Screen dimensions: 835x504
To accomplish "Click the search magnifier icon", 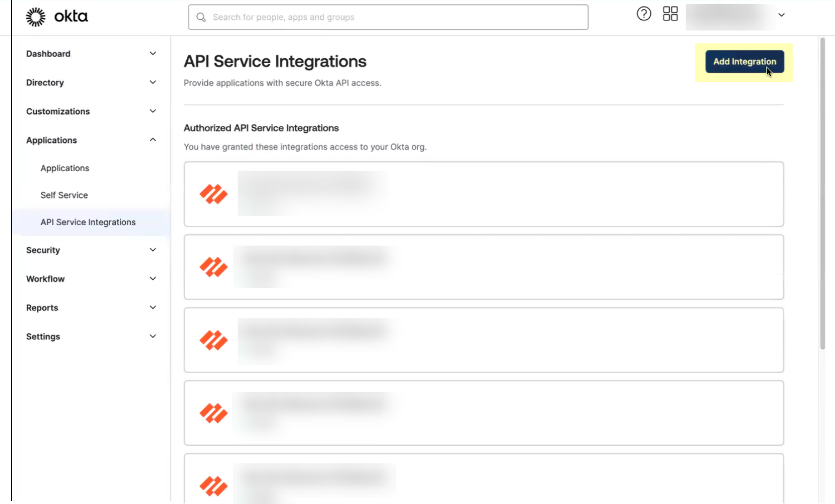I will 201,17.
